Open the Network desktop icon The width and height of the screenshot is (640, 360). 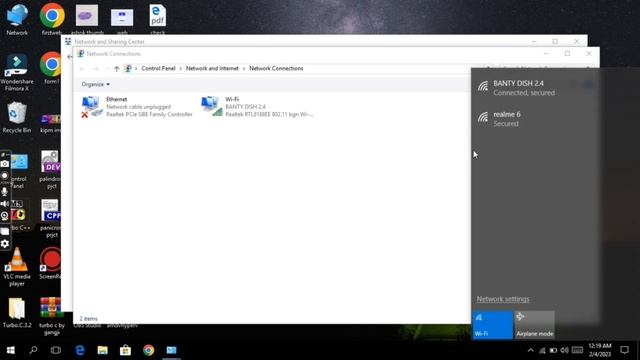pyautogui.click(x=17, y=19)
